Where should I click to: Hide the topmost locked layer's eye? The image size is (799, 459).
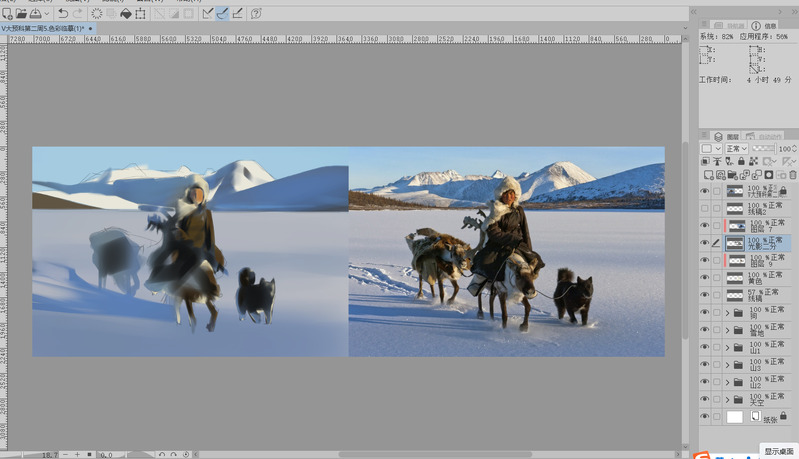[705, 191]
